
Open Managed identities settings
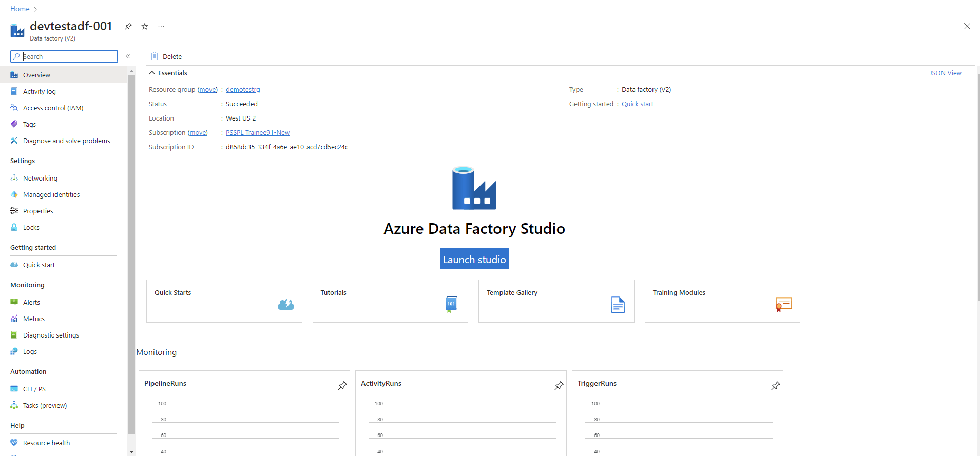51,195
